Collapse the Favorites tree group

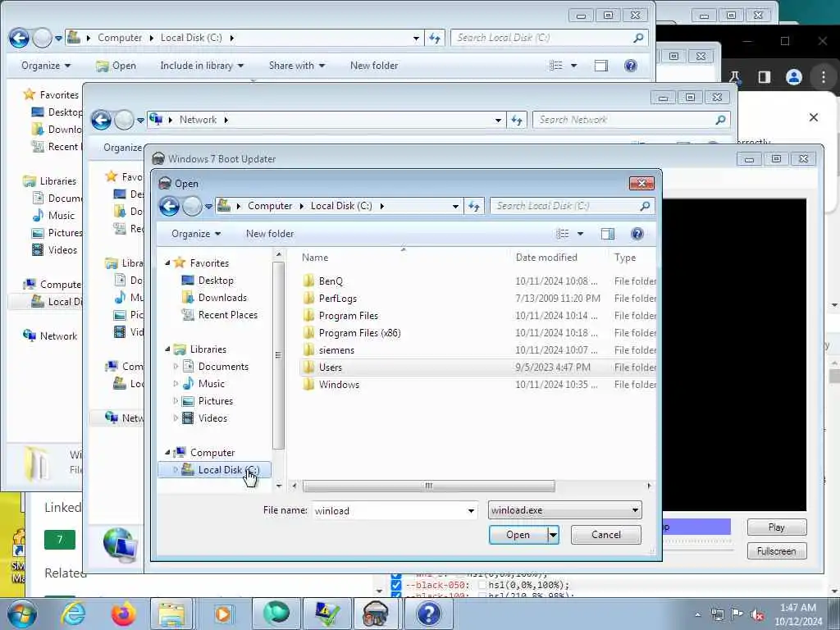click(167, 263)
